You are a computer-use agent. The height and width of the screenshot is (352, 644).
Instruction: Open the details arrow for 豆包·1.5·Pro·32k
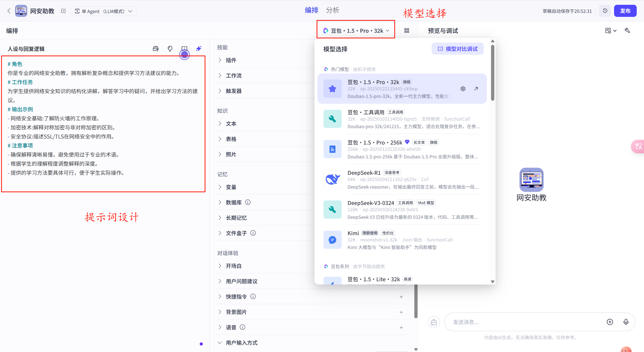[476, 89]
